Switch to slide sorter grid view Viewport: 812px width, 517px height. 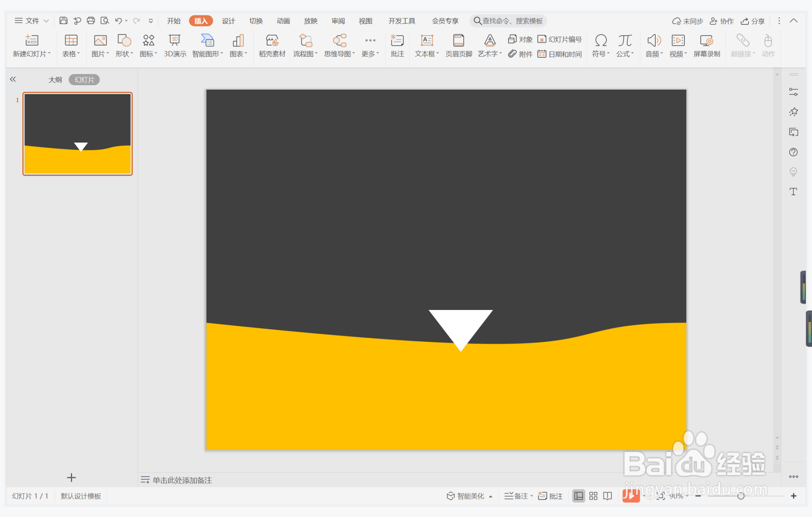pyautogui.click(x=593, y=496)
